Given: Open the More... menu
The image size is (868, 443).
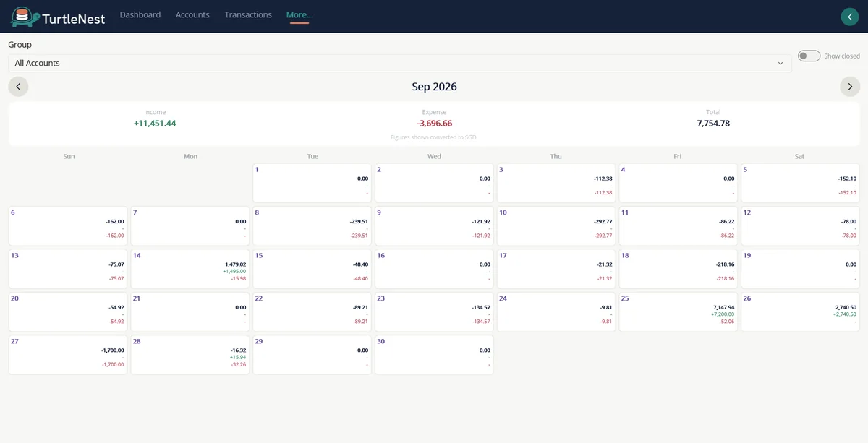Looking at the screenshot, I should (x=299, y=14).
